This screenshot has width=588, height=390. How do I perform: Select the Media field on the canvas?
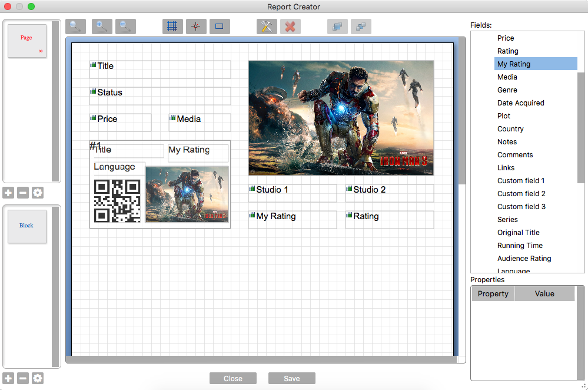(x=200, y=123)
